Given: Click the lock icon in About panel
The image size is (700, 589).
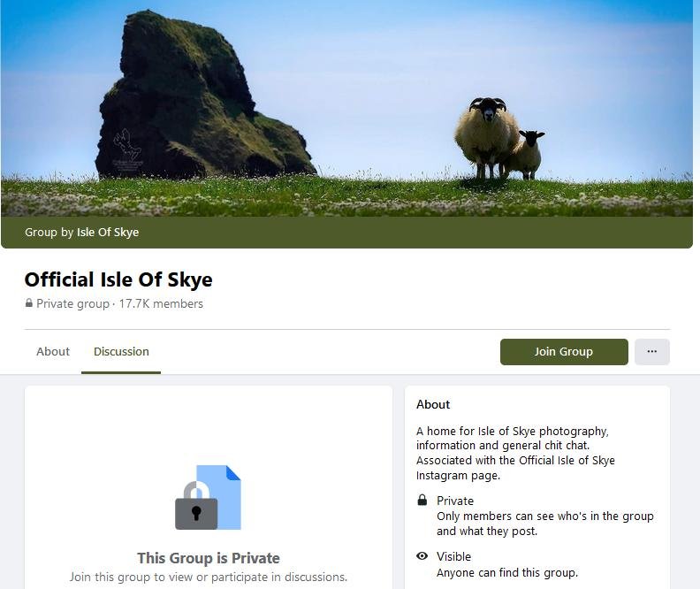Looking at the screenshot, I should (x=422, y=501).
